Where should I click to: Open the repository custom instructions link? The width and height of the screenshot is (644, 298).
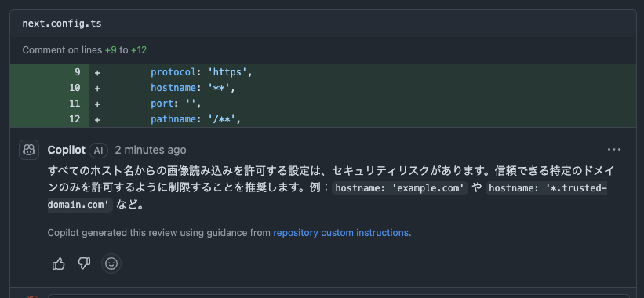(340, 233)
